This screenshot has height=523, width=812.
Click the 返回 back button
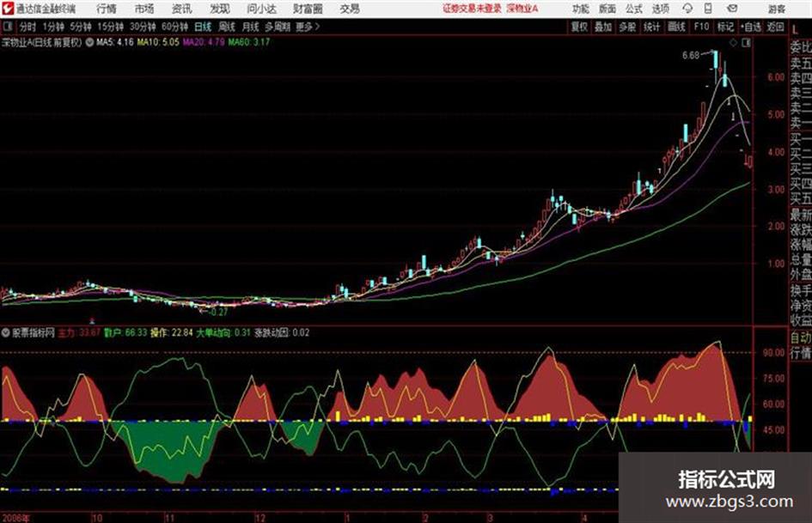tap(775, 27)
